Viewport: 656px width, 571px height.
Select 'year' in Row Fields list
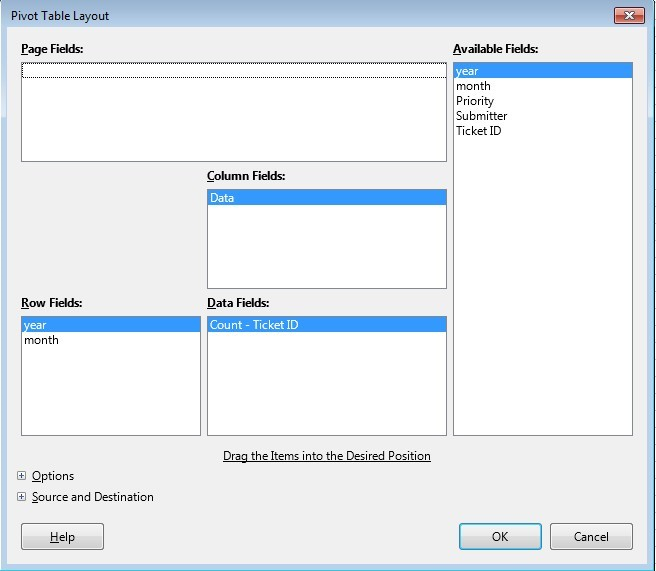coord(111,325)
